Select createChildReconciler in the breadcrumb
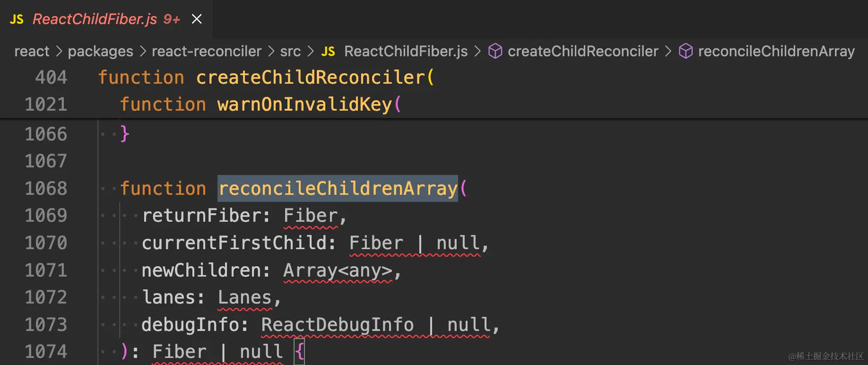868x365 pixels. [582, 51]
